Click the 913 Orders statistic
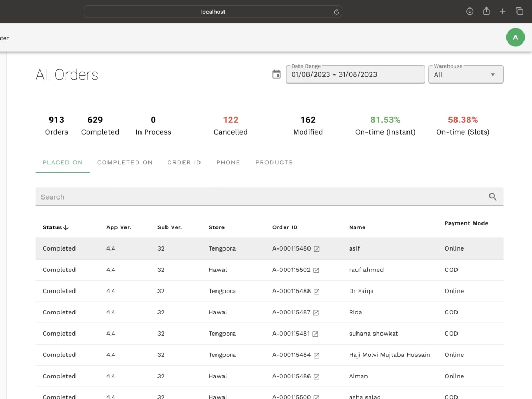Viewport: 532px width, 399px height. (56, 126)
